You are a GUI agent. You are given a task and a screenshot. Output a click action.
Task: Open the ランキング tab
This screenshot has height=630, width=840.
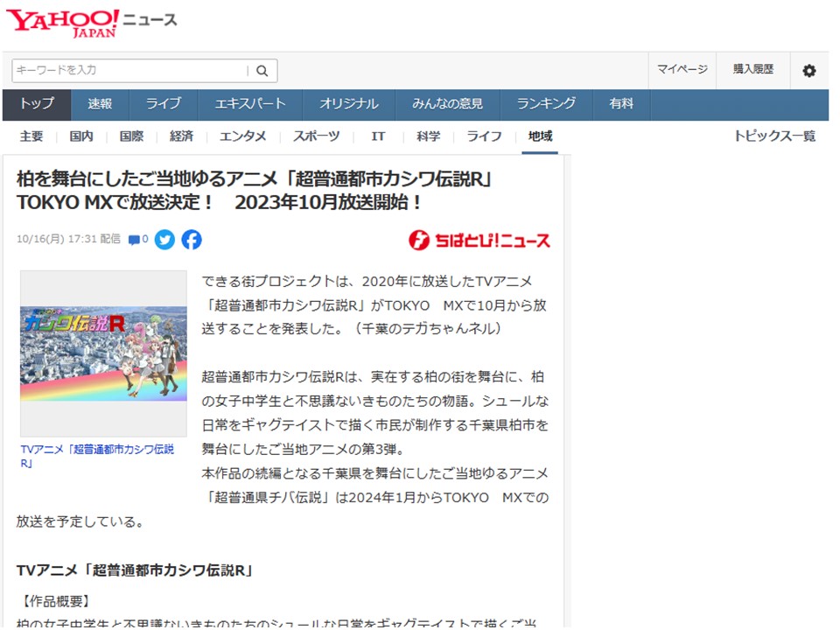(546, 104)
